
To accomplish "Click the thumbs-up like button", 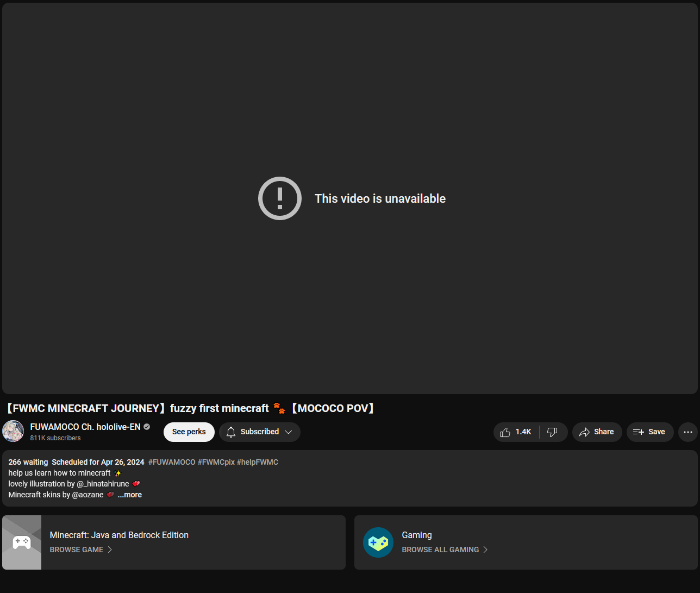I will [x=516, y=432].
